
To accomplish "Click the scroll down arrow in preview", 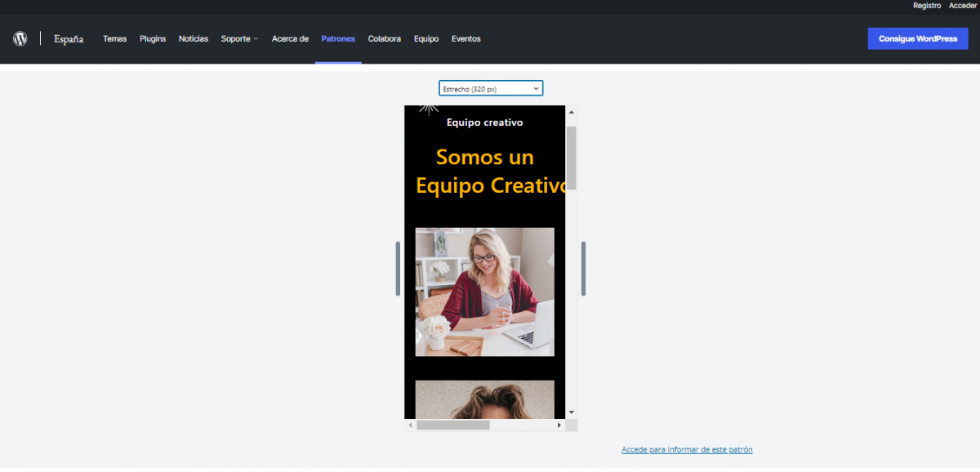I will pos(572,412).
